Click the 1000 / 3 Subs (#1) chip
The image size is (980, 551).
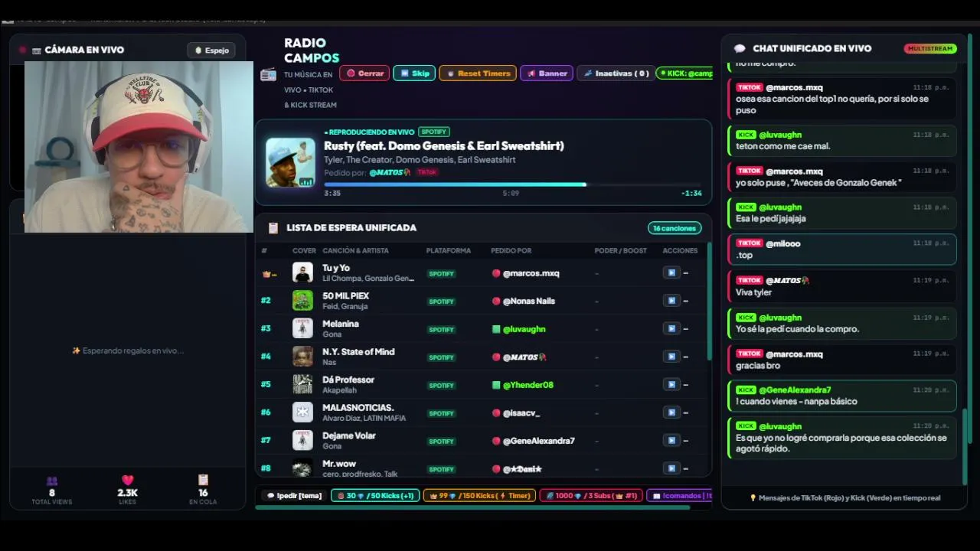coord(591,496)
